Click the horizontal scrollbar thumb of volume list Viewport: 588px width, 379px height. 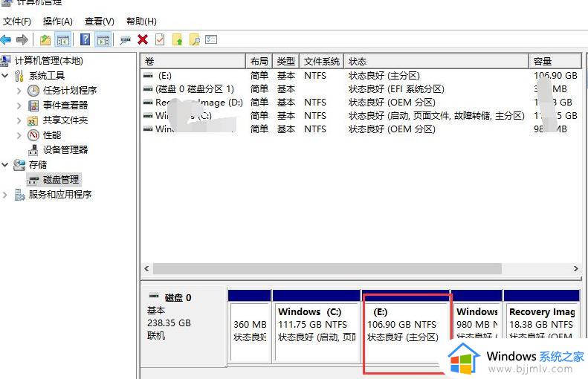click(x=327, y=268)
